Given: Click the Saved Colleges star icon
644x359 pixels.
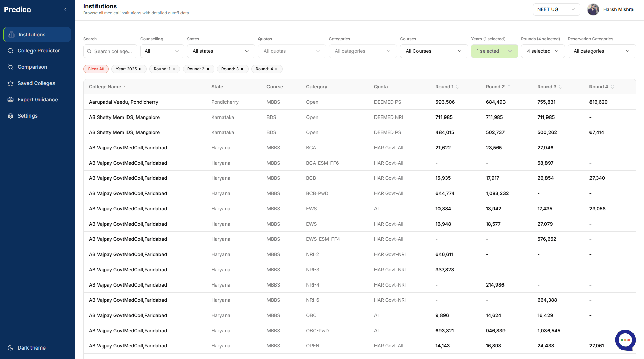Looking at the screenshot, I should pos(10,83).
